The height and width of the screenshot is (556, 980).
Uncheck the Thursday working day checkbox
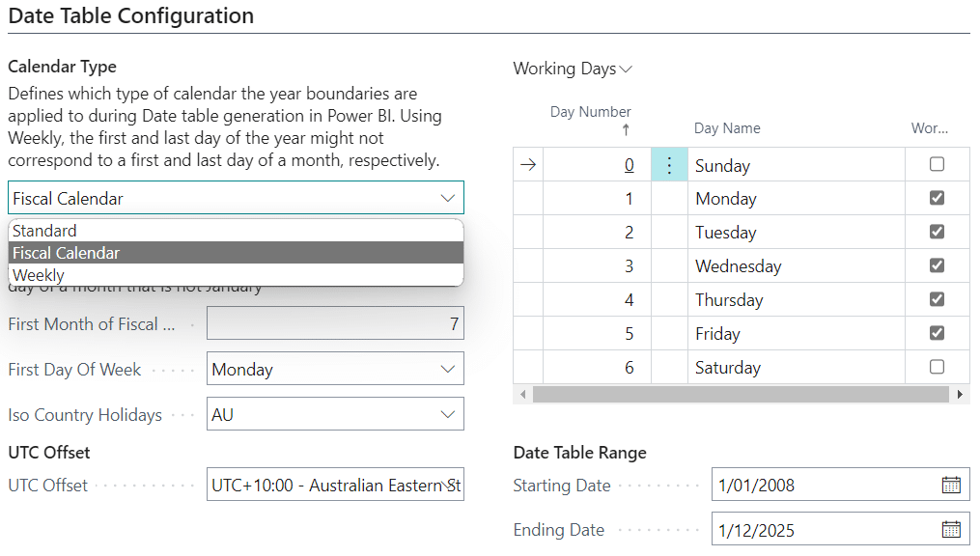[x=937, y=299]
